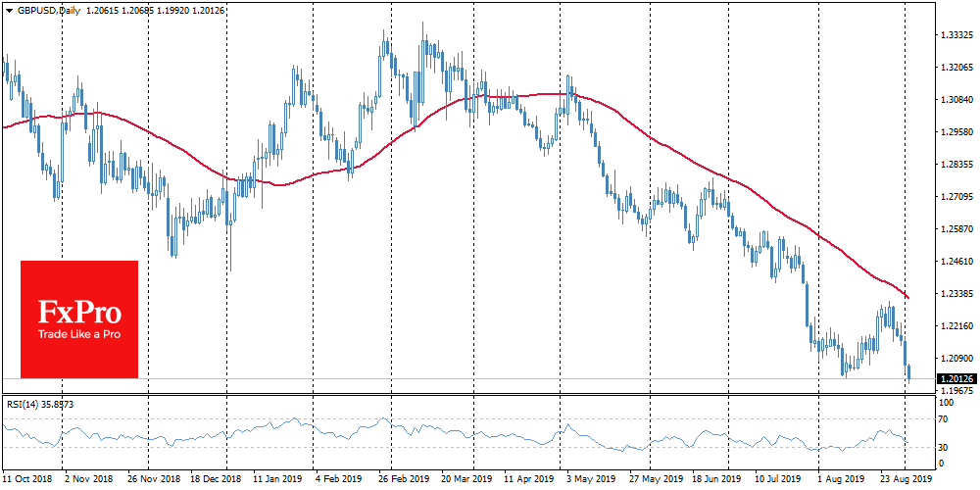The width and height of the screenshot is (980, 490).
Task: Click the RSI 70 overbought level label
Action: [946, 420]
